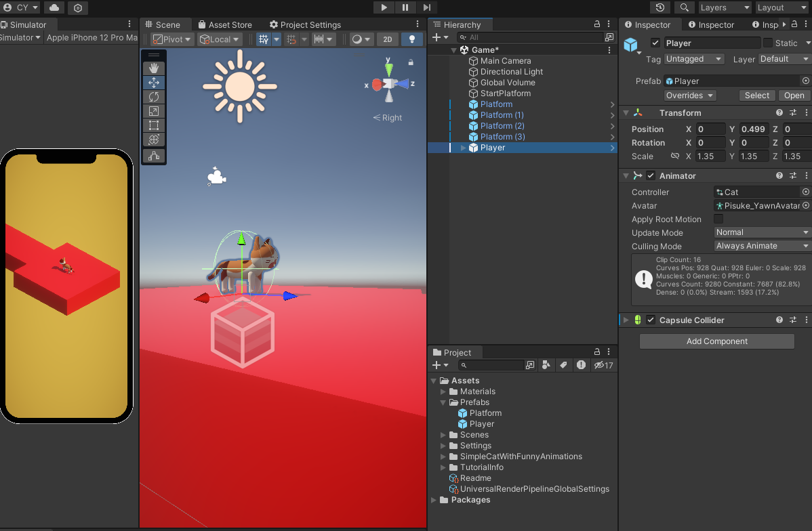The height and width of the screenshot is (531, 812).
Task: Toggle Animator component enabled checkbox
Action: (651, 176)
